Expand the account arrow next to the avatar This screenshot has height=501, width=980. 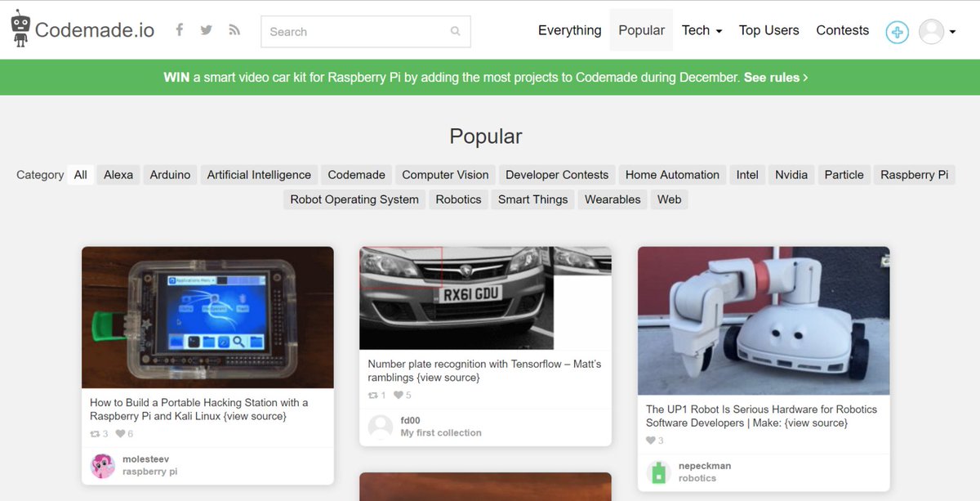[x=951, y=33]
